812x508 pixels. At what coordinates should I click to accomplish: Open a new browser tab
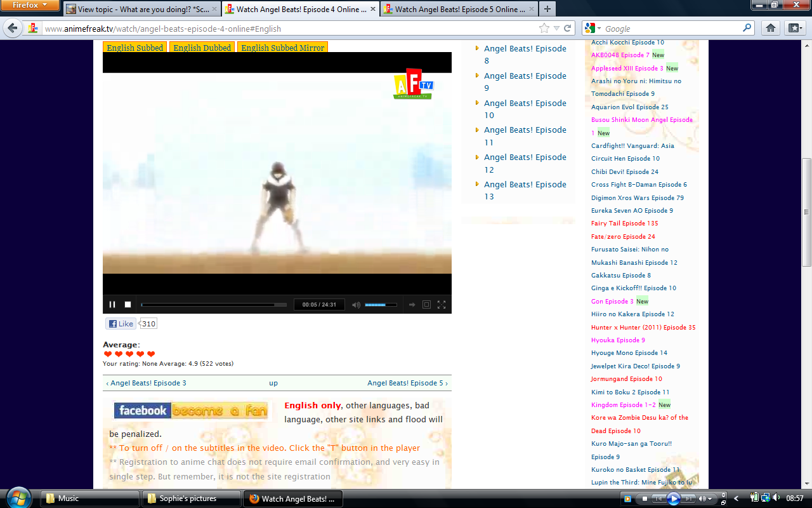click(547, 9)
